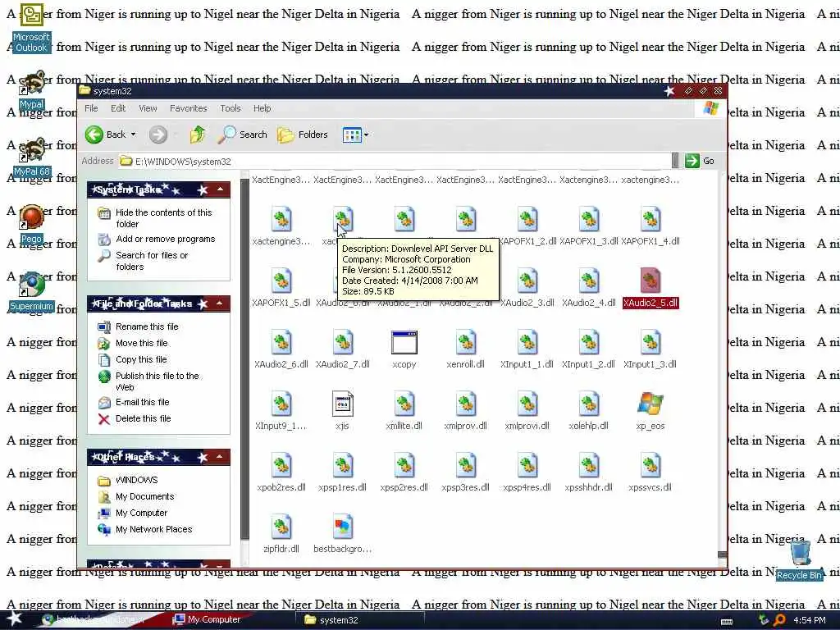Click Search for files or folders link
The height and width of the screenshot is (630, 840).
click(x=152, y=261)
